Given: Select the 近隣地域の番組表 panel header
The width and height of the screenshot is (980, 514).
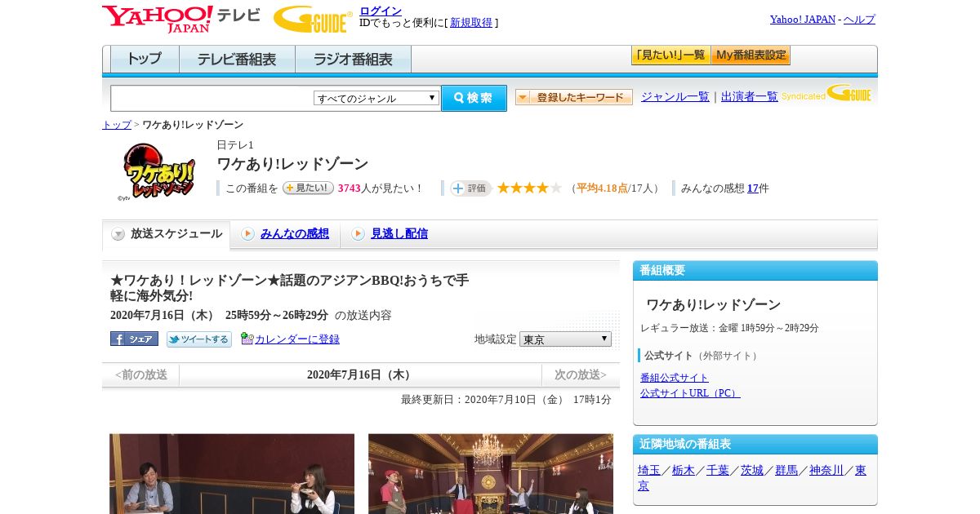Looking at the screenshot, I should (x=755, y=445).
